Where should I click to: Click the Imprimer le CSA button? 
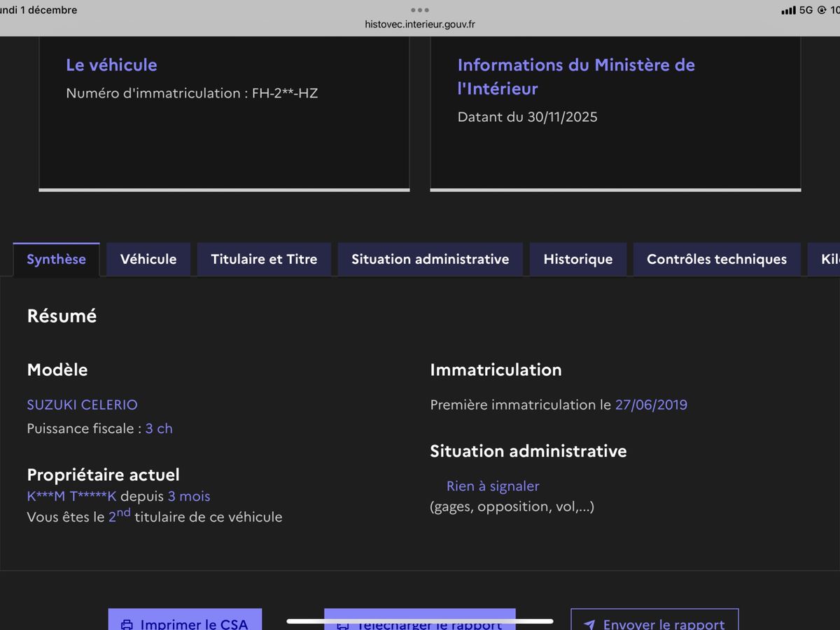185,619
